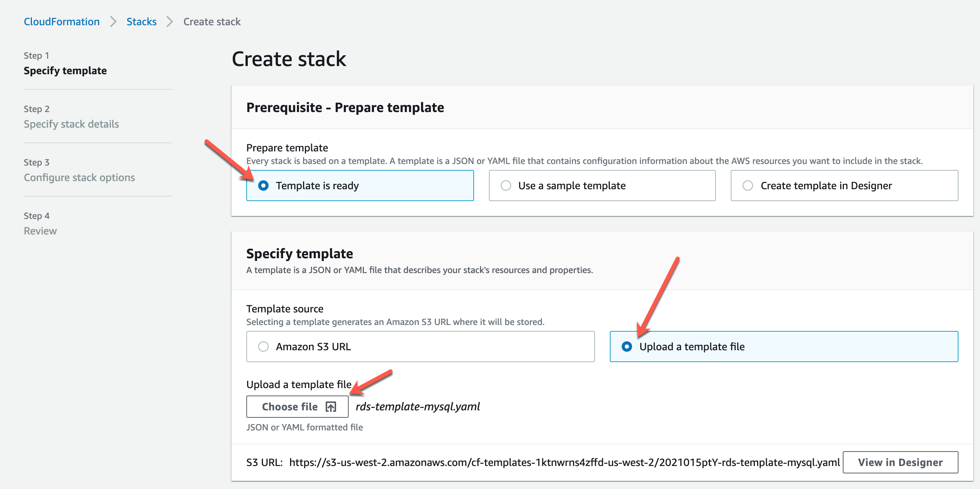Click the Choose file button
The image size is (980, 489).
click(x=297, y=406)
